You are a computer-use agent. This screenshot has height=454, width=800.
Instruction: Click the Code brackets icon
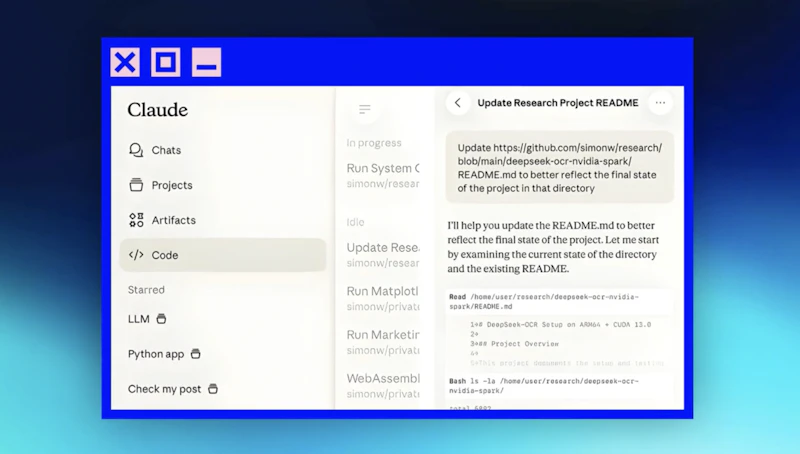[x=136, y=255]
